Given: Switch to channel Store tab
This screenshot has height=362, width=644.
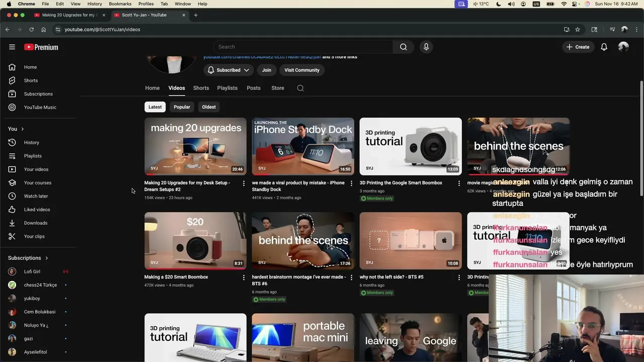Looking at the screenshot, I should pos(278,88).
